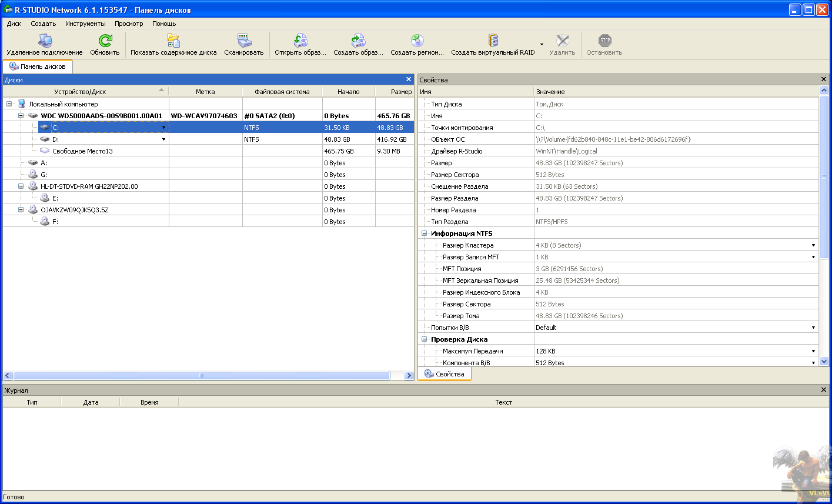Screen dimensions: 832x504
Task: Collapse the Информация NTFS property group
Action: tap(424, 233)
